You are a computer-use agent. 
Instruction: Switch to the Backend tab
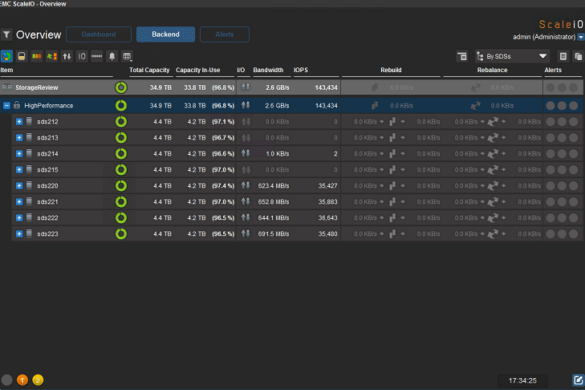pyautogui.click(x=165, y=34)
